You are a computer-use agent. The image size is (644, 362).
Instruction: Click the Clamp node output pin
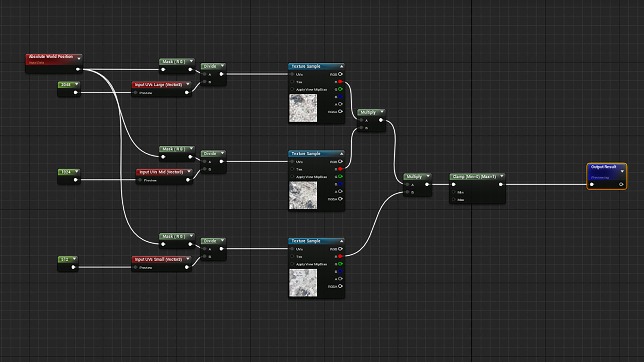click(500, 184)
